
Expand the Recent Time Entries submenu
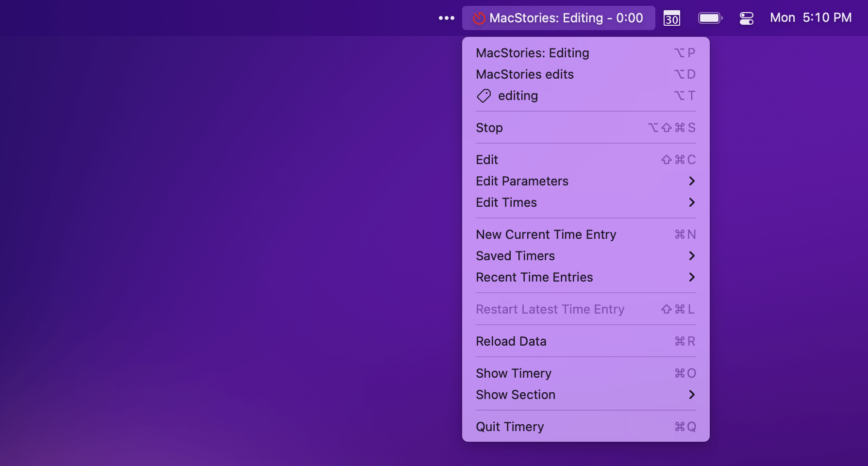pos(586,277)
